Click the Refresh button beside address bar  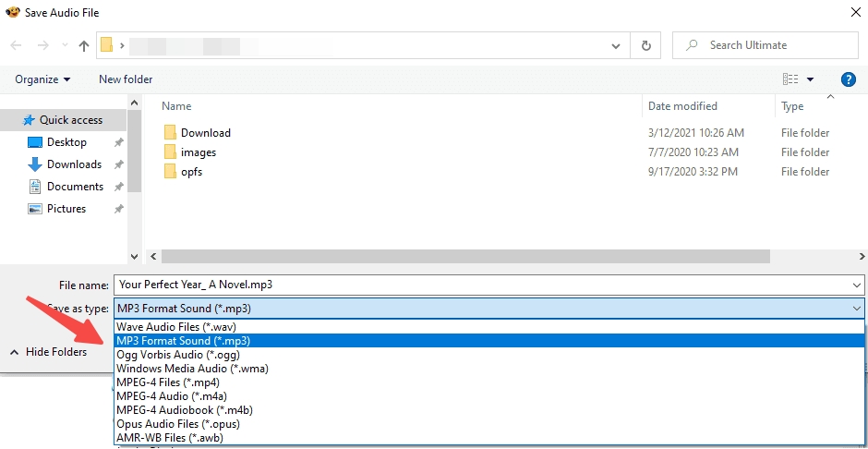point(645,45)
